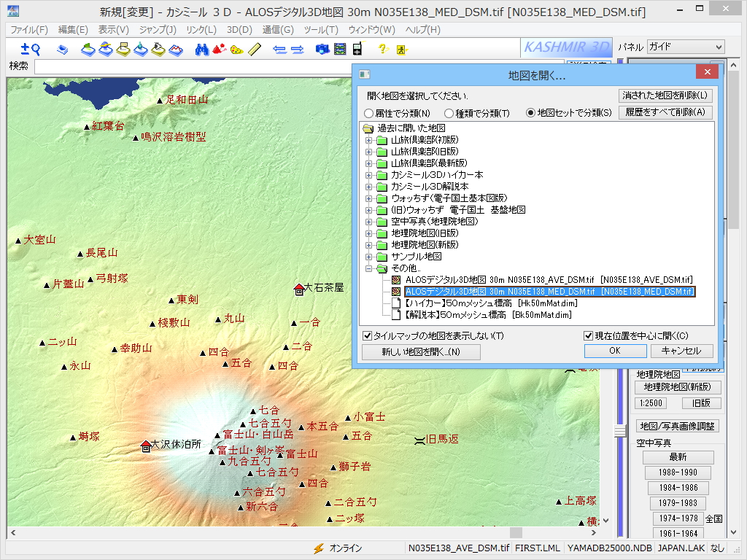
Task: Click the yellow question mark help icon
Action: pos(383,49)
